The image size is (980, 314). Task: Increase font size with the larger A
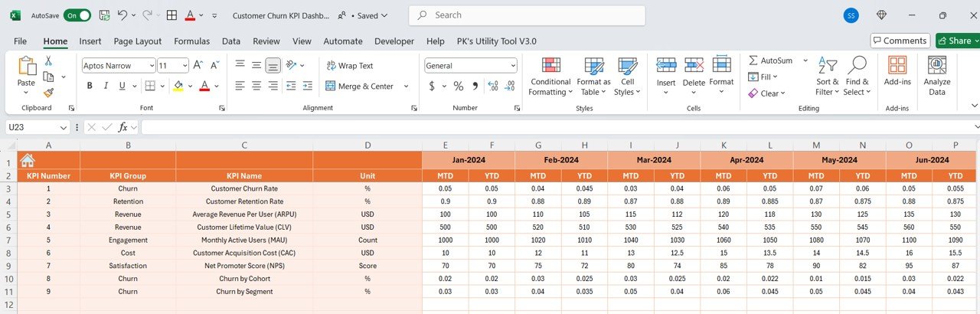pos(198,66)
